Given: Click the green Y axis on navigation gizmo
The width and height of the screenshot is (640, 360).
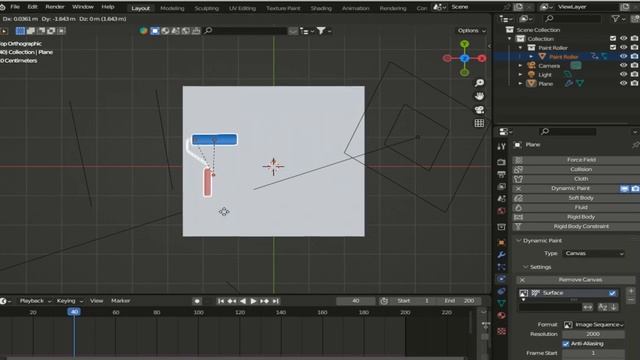Looking at the screenshot, I should (464, 44).
